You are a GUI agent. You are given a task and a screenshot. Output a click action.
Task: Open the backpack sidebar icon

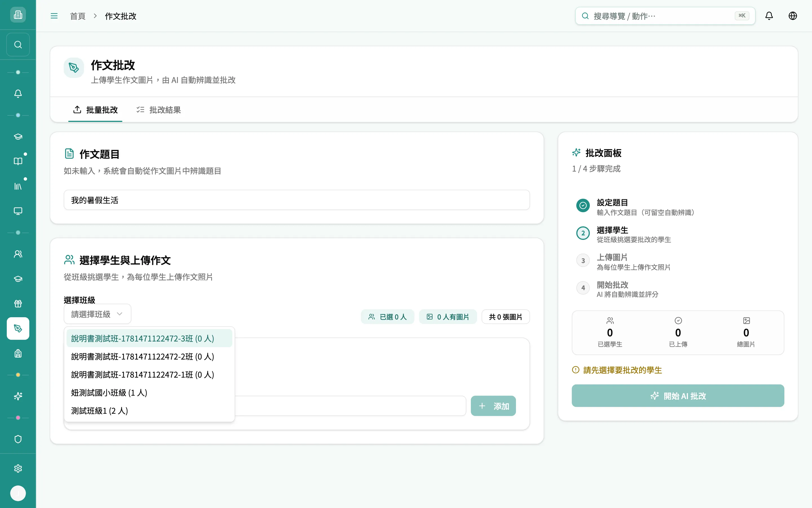coord(18,353)
